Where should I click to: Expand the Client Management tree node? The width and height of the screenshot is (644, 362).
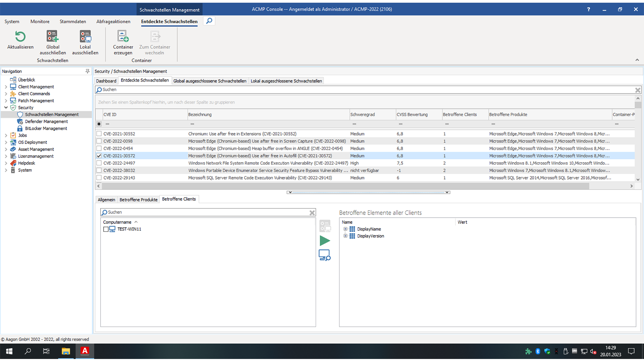(6, 87)
